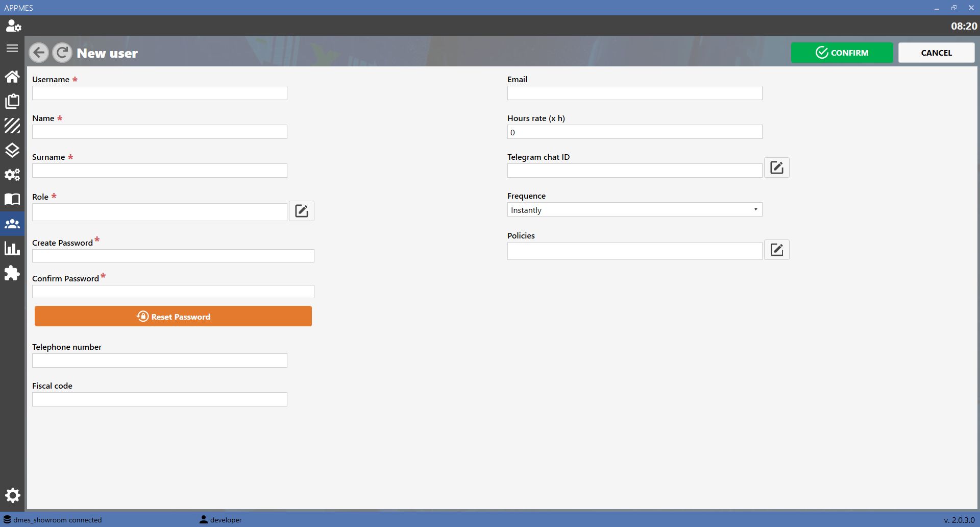Open the puzzle piece plugins sidebar icon
Viewport: 980px width, 527px height.
[12, 273]
